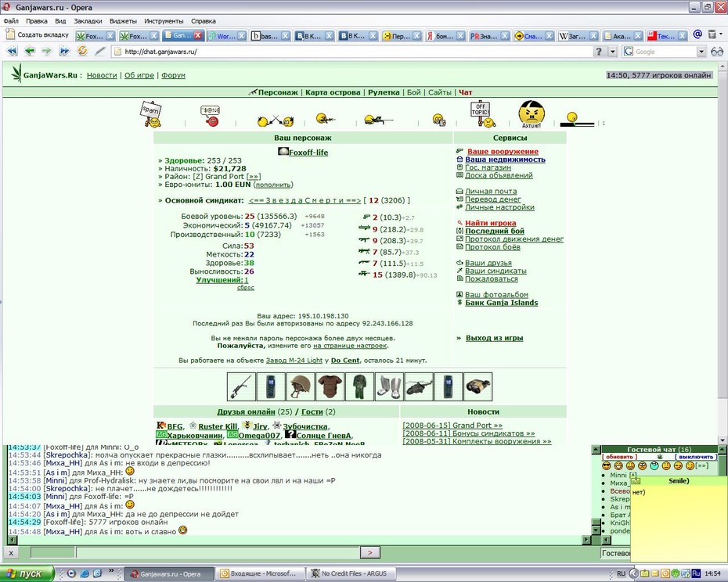
Task: Click сброс under Улучшений
Action: point(246,288)
